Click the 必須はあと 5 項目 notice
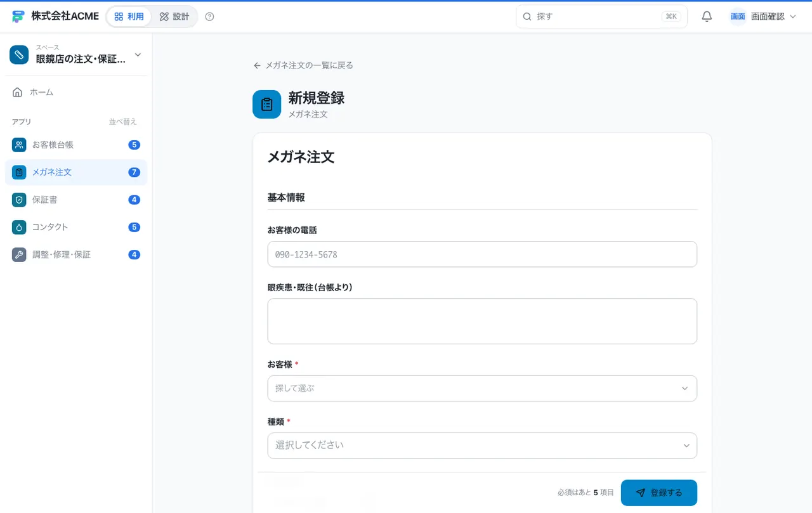812x513 pixels. [x=586, y=493]
